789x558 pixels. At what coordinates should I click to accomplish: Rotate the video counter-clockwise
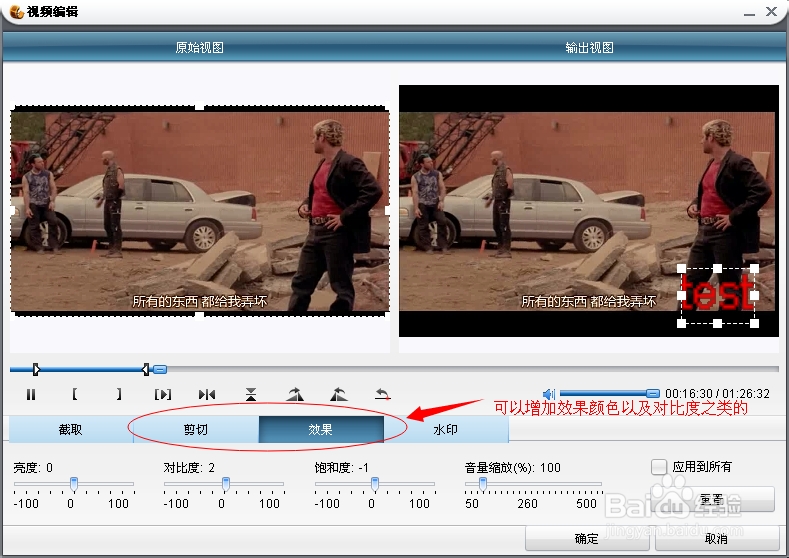click(339, 394)
